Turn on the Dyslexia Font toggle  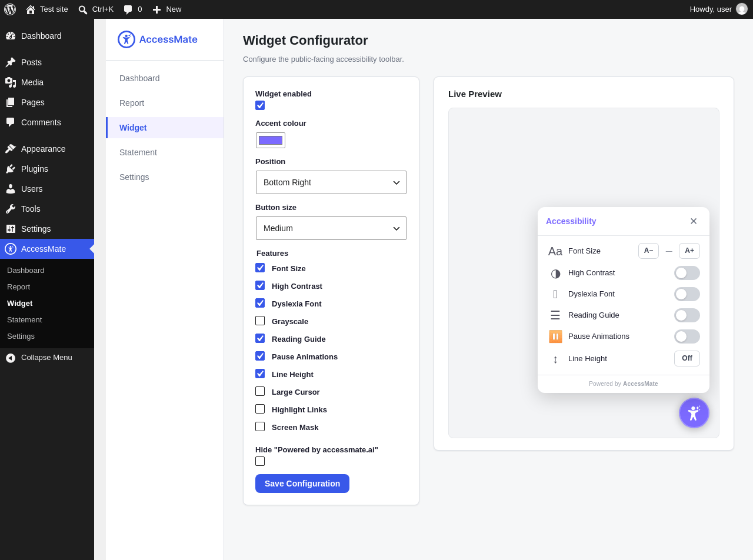click(x=687, y=294)
